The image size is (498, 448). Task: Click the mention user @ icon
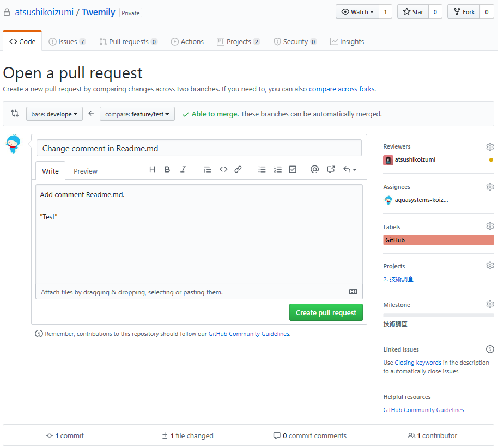314,170
